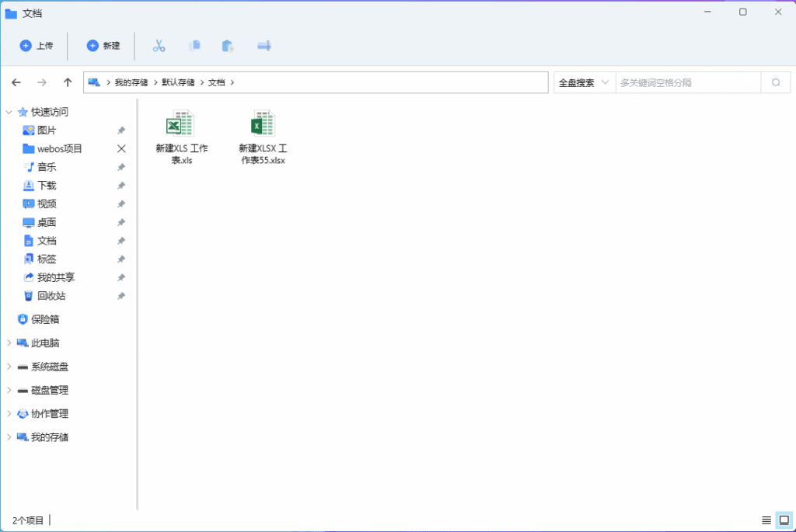Click inside the keyword search input field
796x532 pixels.
[x=684, y=82]
